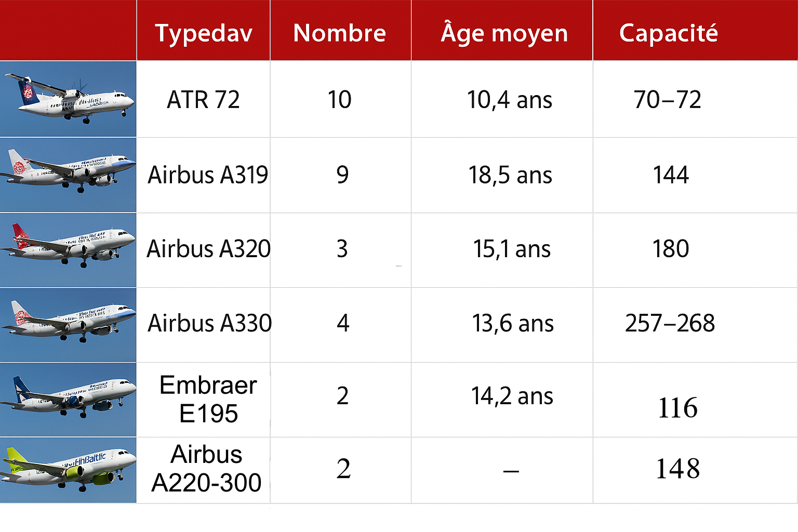Open the Airbus A320 aircraft image
This screenshot has width=798, height=532.
(68, 249)
